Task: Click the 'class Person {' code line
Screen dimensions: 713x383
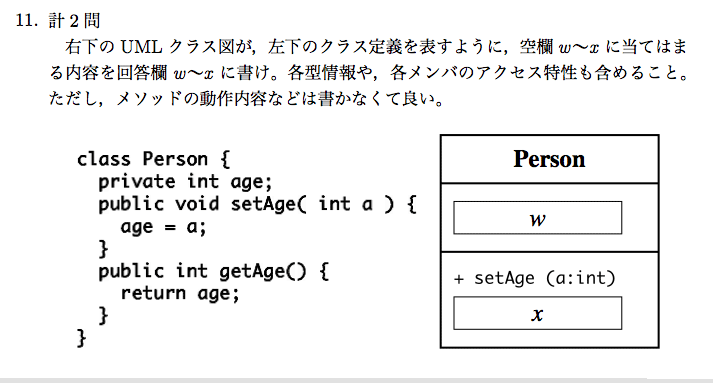Action: (154, 159)
